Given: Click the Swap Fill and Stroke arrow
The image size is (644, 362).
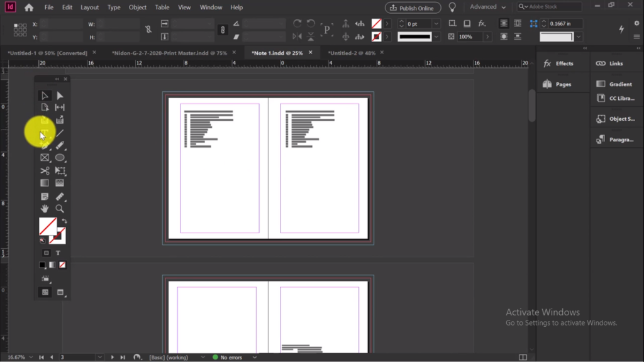Looking at the screenshot, I should pos(65,221).
